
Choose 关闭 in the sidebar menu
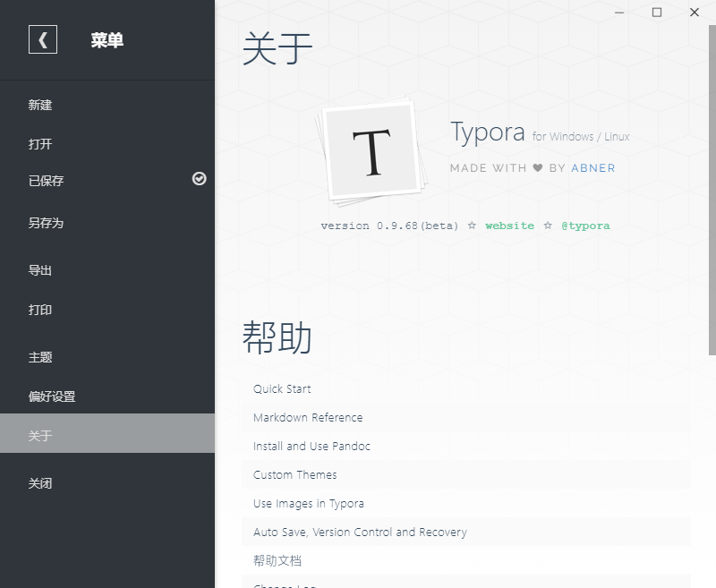(x=107, y=483)
